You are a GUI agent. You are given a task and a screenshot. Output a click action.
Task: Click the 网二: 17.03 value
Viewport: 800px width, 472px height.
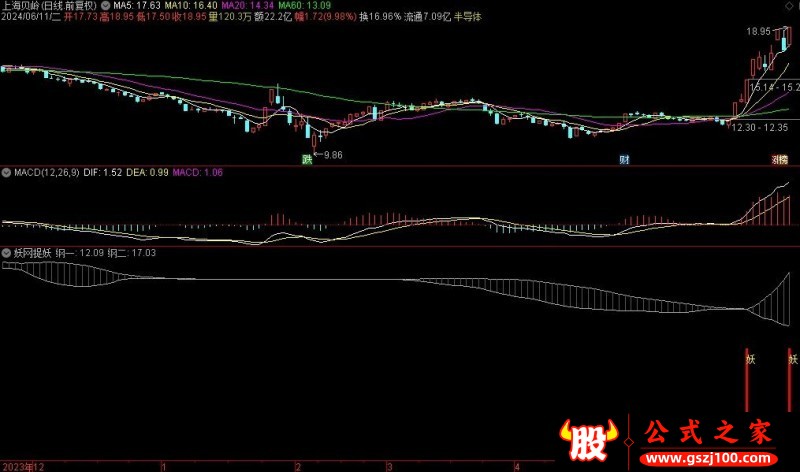tap(132, 253)
